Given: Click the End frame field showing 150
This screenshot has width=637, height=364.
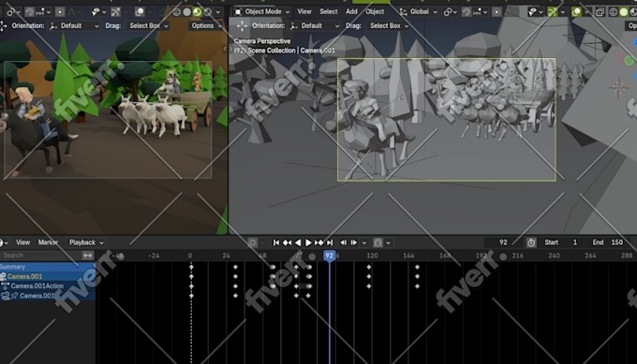Looking at the screenshot, I should coord(608,242).
